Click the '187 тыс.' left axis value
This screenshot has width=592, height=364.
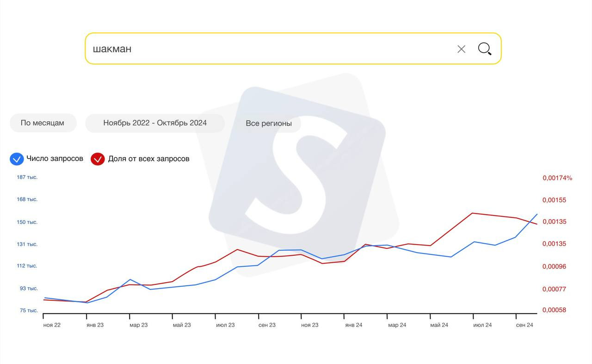(x=27, y=177)
